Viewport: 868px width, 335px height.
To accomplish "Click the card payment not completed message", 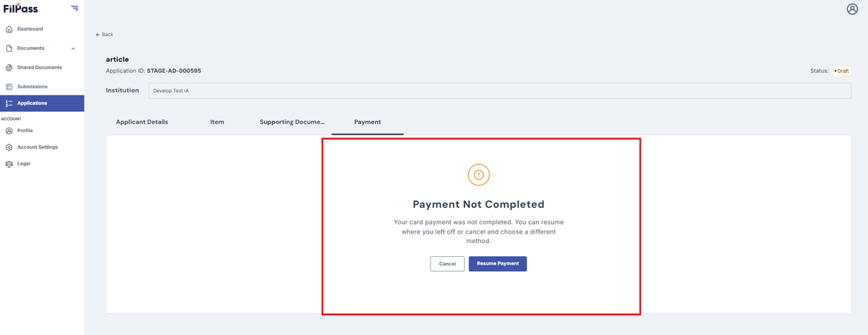I will (479, 230).
